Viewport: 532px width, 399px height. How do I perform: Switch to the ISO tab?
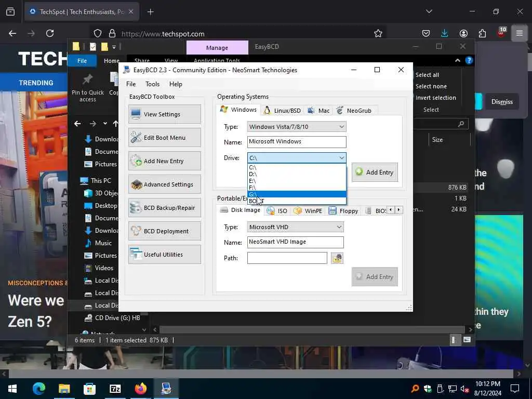(x=277, y=211)
